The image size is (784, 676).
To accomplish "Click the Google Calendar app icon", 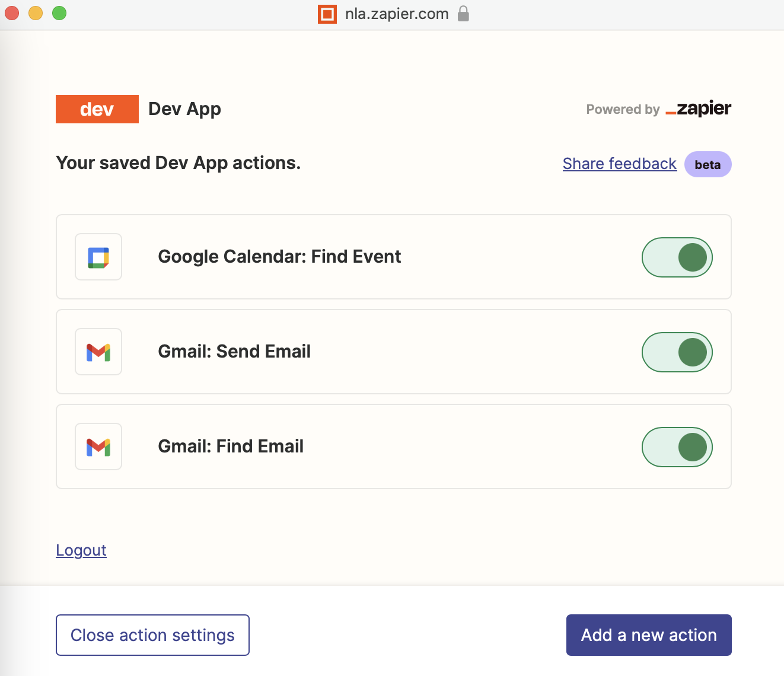I will [x=98, y=257].
